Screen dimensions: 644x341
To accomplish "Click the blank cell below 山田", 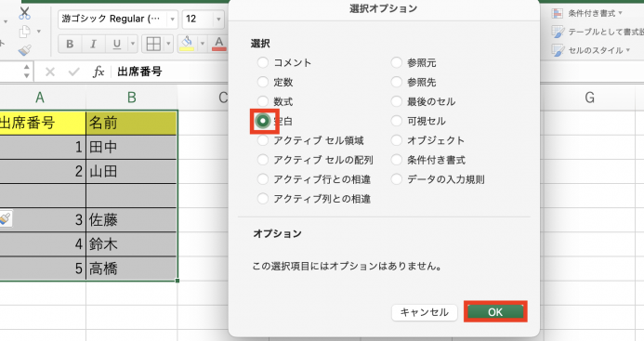I will (x=131, y=195).
